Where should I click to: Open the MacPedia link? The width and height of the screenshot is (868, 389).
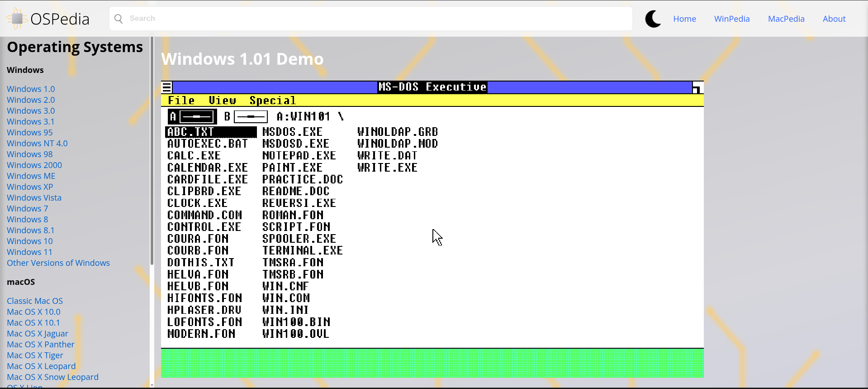pyautogui.click(x=786, y=19)
